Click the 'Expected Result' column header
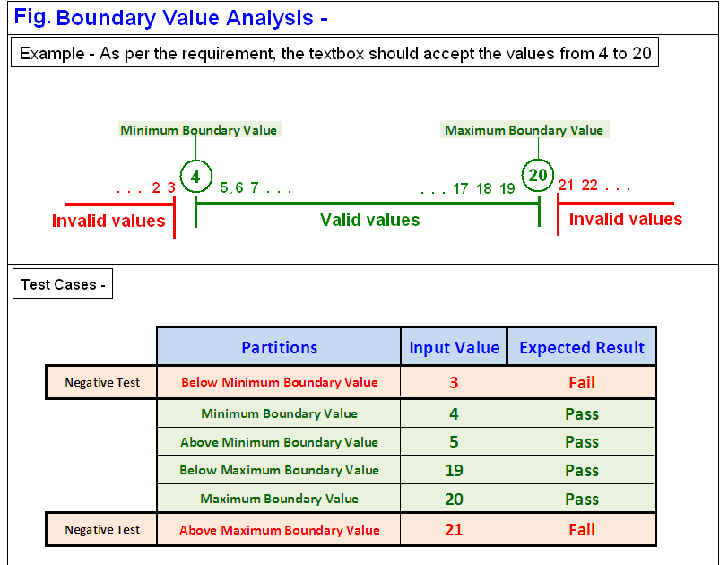 (x=582, y=347)
